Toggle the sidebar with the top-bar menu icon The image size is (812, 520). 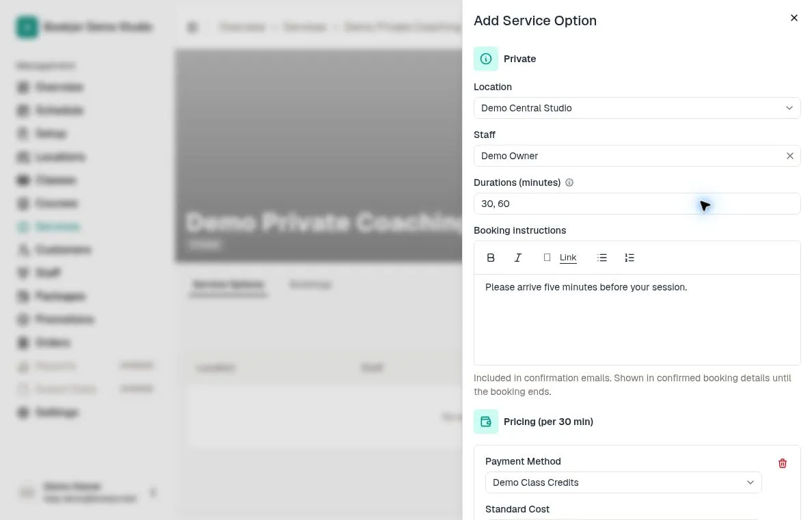click(193, 27)
